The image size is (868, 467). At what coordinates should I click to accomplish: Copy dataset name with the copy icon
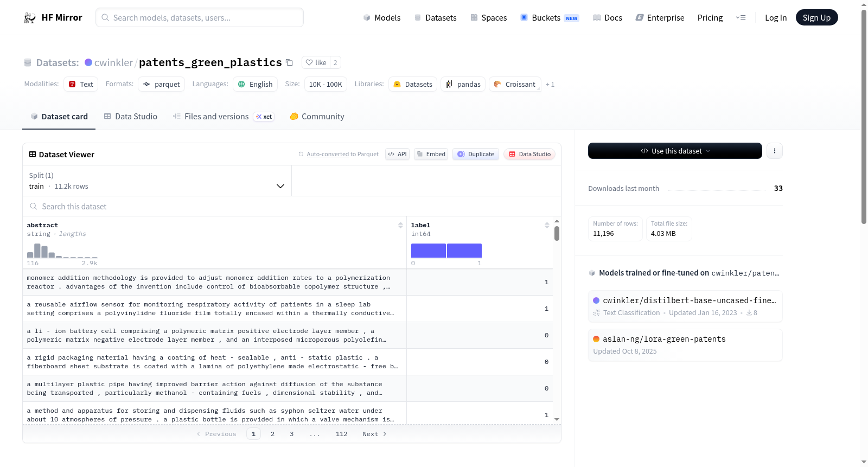(290, 63)
